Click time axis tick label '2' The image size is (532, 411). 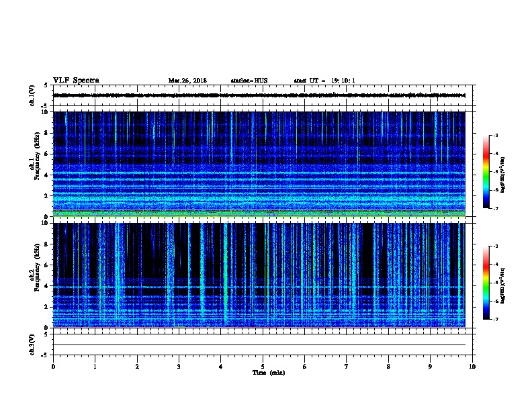(x=137, y=367)
